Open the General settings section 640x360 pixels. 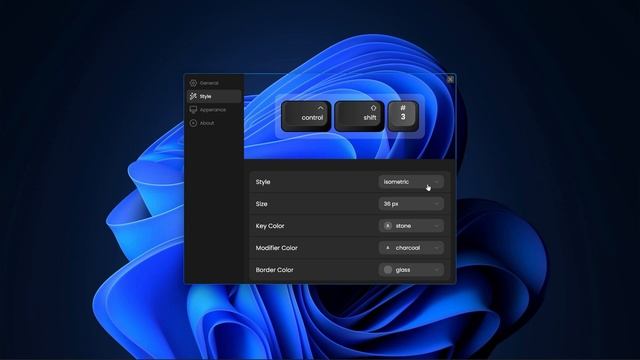click(214, 83)
